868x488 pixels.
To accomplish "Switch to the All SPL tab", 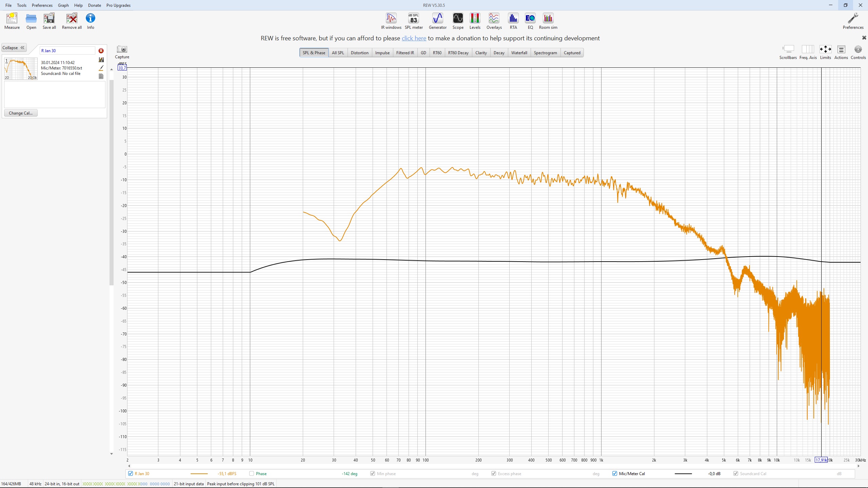I will (338, 53).
